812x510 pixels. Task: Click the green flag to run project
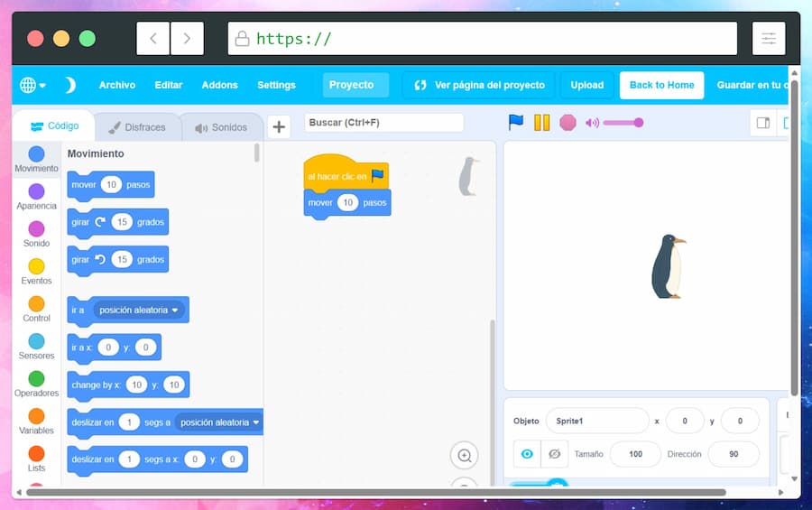click(x=516, y=123)
